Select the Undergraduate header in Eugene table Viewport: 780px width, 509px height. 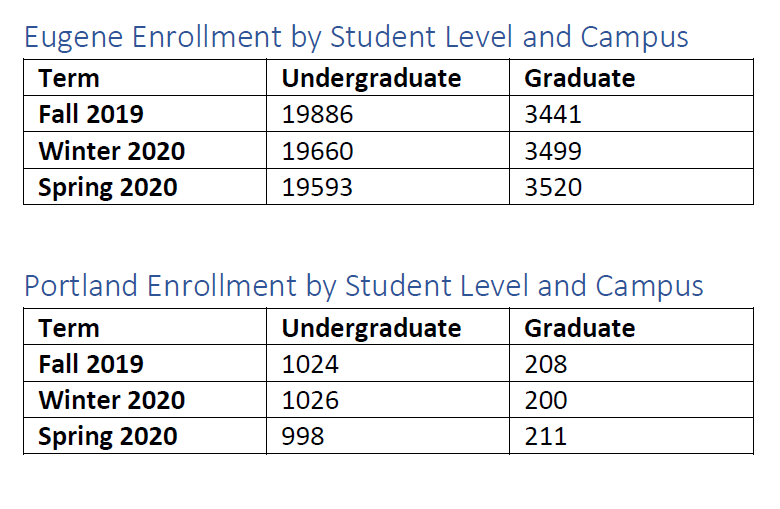(x=371, y=78)
